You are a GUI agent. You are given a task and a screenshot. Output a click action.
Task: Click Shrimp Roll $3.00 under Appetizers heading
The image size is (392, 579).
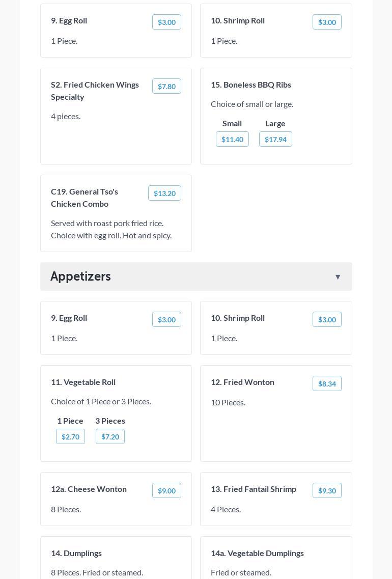click(x=327, y=319)
